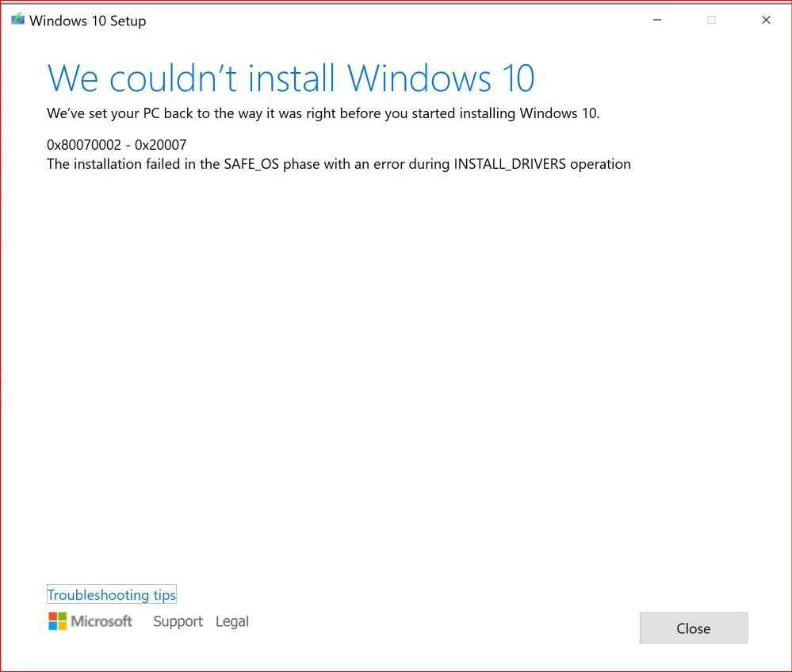
Task: Click the "We couldn't install Windows 10" heading
Action: click(291, 78)
